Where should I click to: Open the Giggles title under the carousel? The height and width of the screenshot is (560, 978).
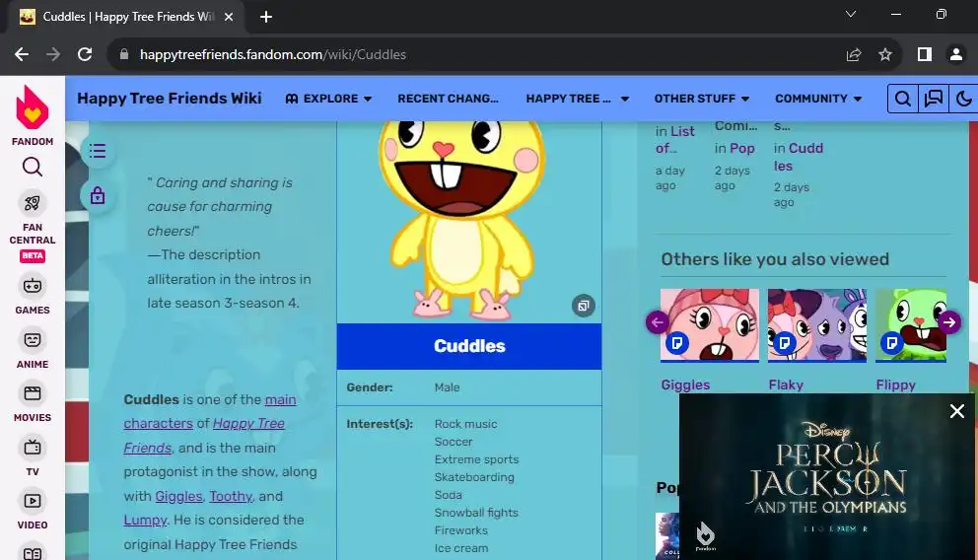click(685, 385)
